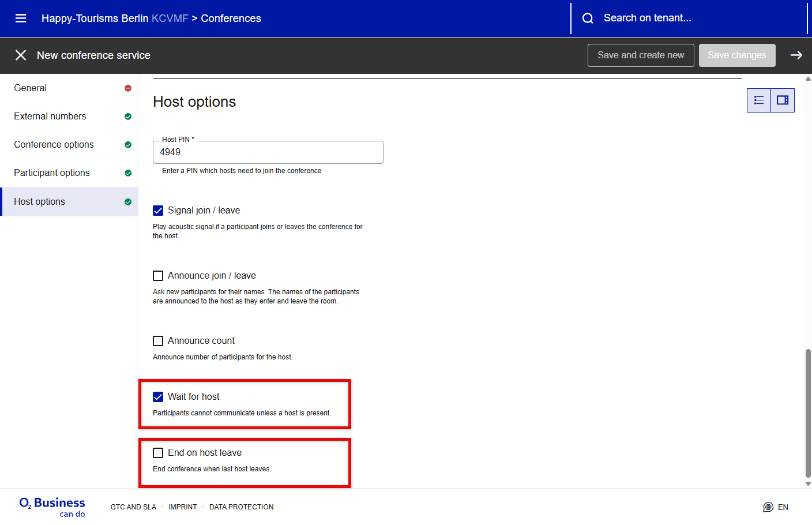Uncheck the Signal join / leave checkbox
Image resolution: width=812 pixels, height=525 pixels.
[x=158, y=211]
